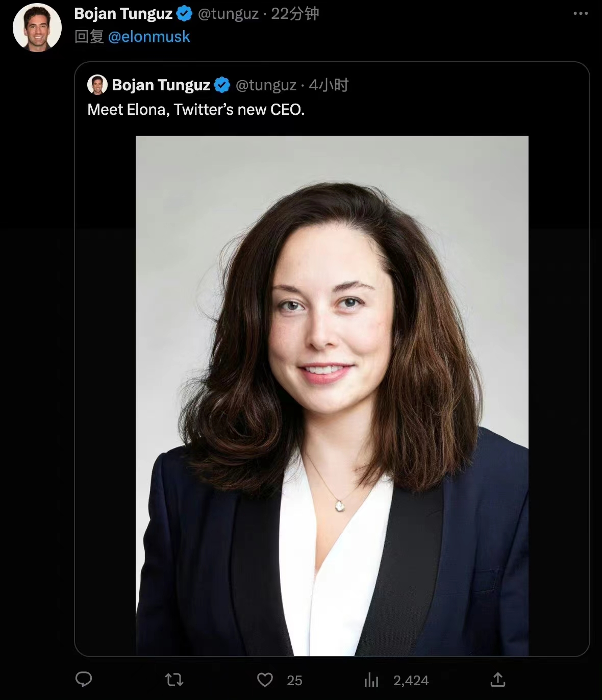Click the retweet arrows icon
602x700 pixels.
[x=174, y=680]
